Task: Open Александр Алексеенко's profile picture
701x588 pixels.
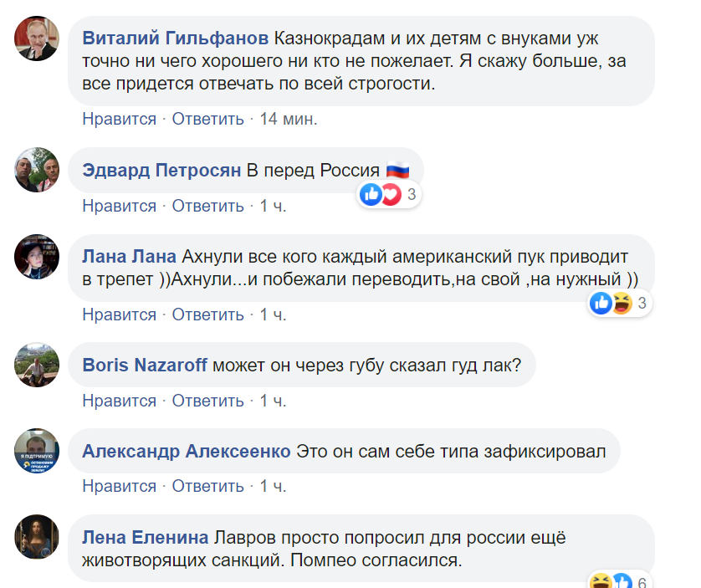Action: 36,452
